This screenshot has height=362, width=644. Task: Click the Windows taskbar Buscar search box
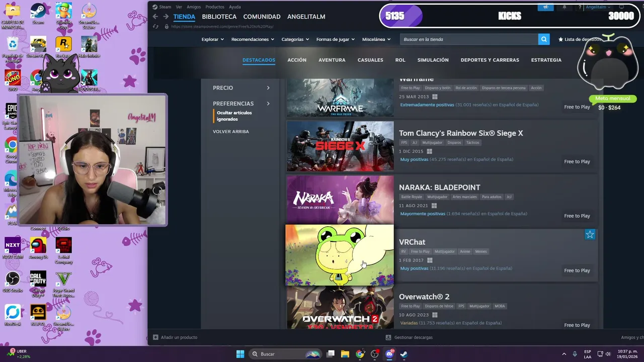(x=285, y=354)
